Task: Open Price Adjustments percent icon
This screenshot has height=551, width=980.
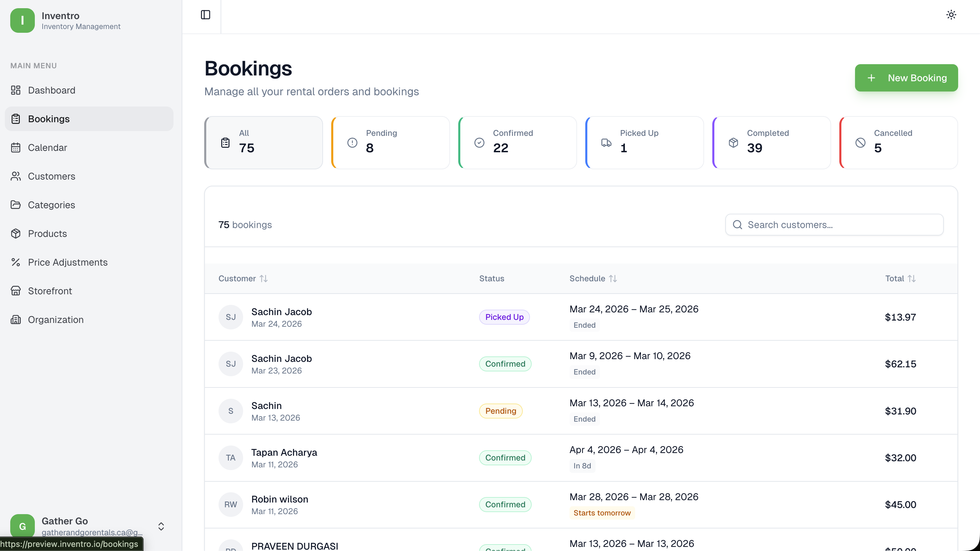Action: [16, 262]
